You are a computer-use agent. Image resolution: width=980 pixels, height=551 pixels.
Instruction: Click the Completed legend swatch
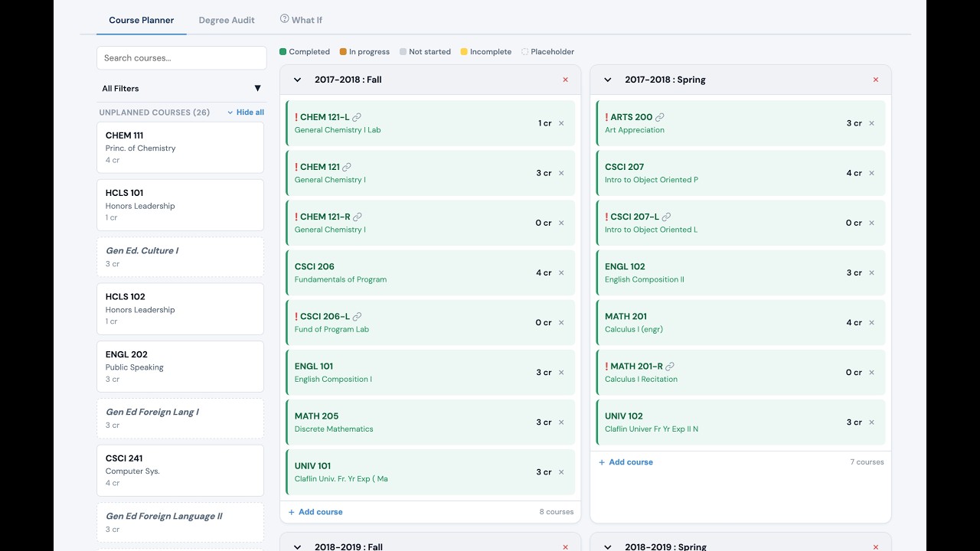[x=283, y=52]
